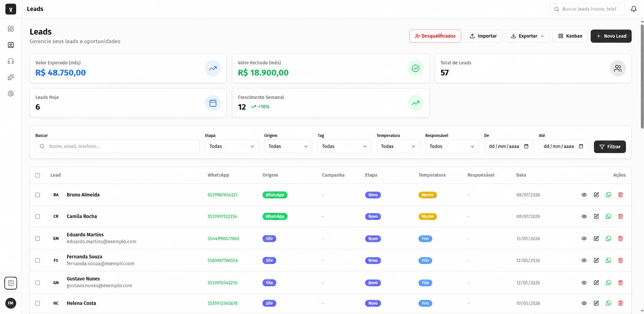This screenshot has width=644, height=314.
Task: Switch to Kanban view
Action: click(x=570, y=36)
